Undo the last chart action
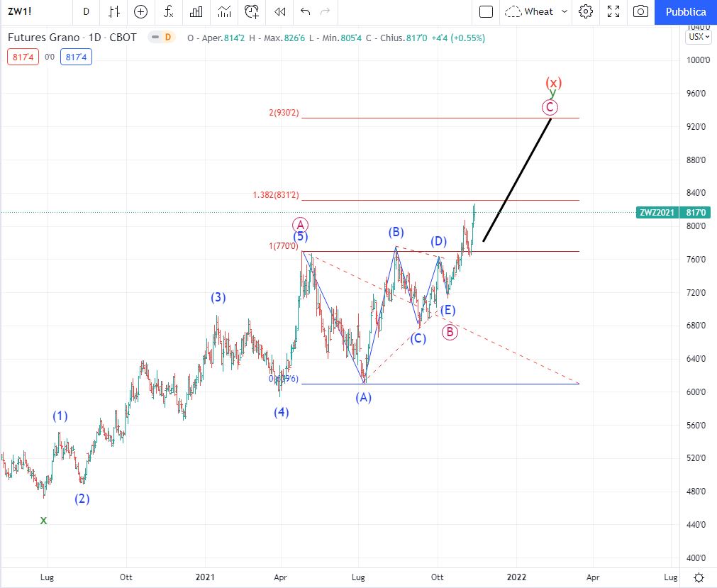717x588 pixels. 305,12
